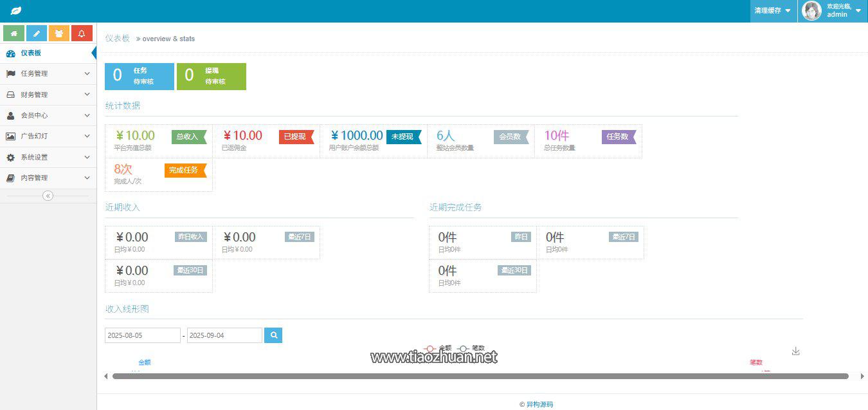Click the leaf logo in the header

click(16, 11)
